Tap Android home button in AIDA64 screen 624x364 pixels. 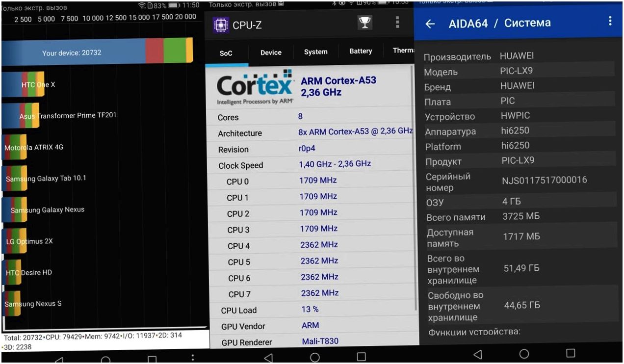point(524,354)
